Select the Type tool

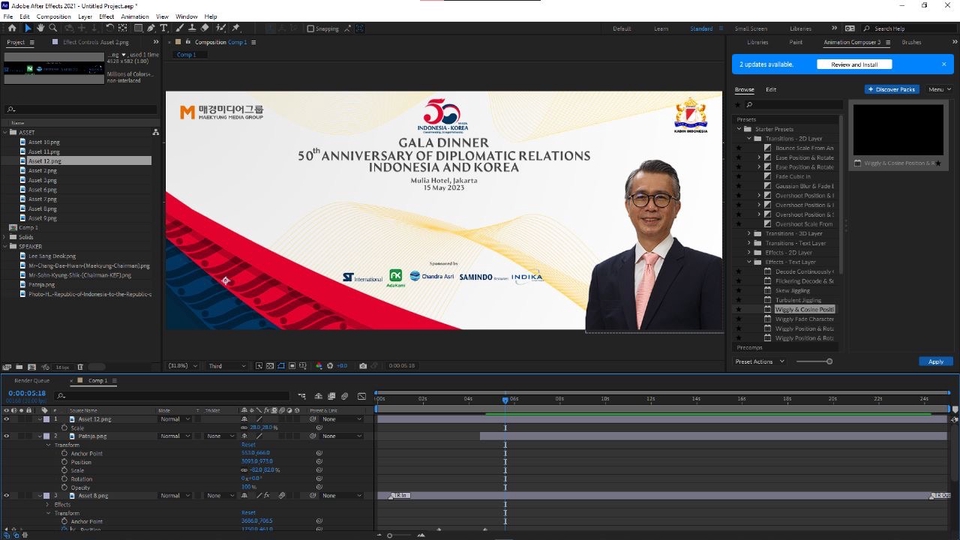point(163,28)
